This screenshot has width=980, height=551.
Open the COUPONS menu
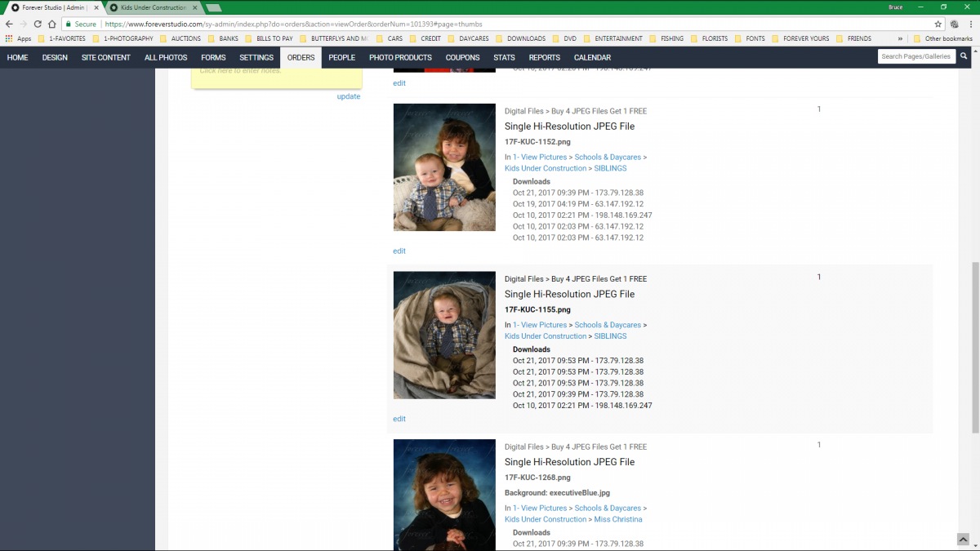462,57
